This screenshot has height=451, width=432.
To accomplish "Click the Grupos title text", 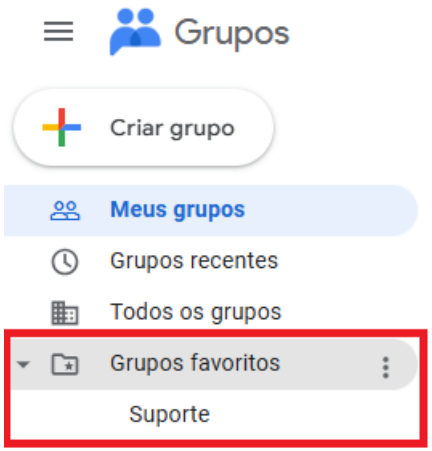I will pos(232,33).
